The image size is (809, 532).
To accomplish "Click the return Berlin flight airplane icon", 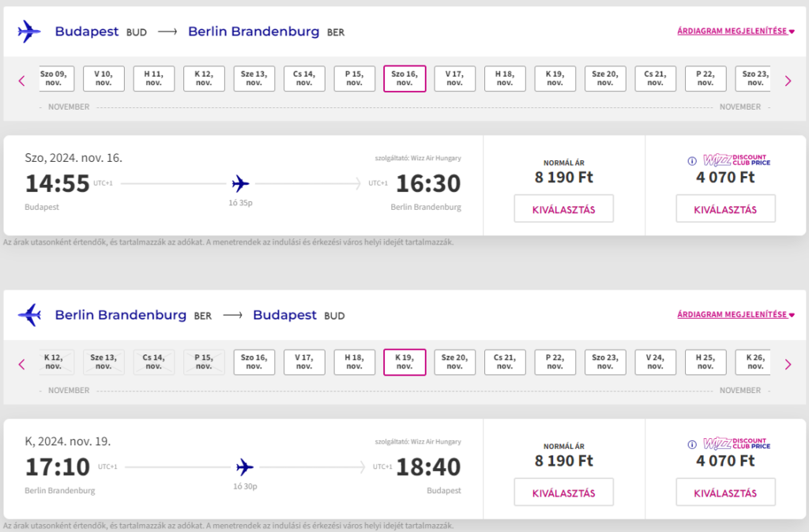I will pyautogui.click(x=29, y=315).
